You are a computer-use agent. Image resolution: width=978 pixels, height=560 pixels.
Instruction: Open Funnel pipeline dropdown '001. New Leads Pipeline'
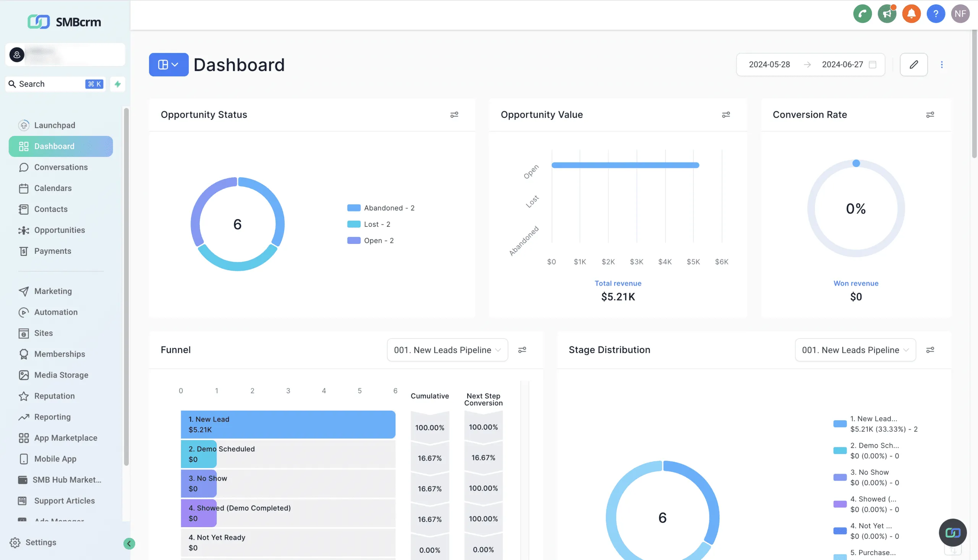447,350
